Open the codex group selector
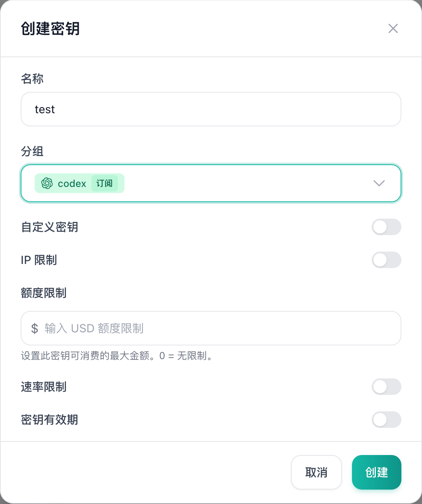The height and width of the screenshot is (504, 422). [211, 183]
